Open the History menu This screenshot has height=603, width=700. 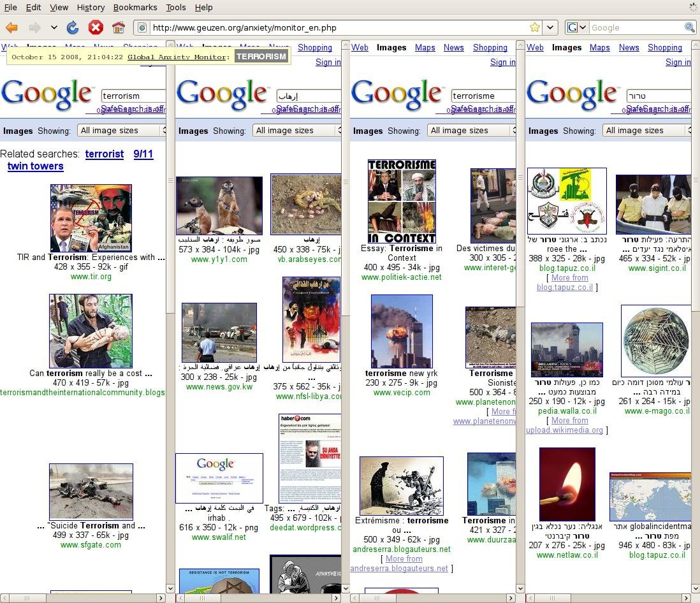coord(91,8)
